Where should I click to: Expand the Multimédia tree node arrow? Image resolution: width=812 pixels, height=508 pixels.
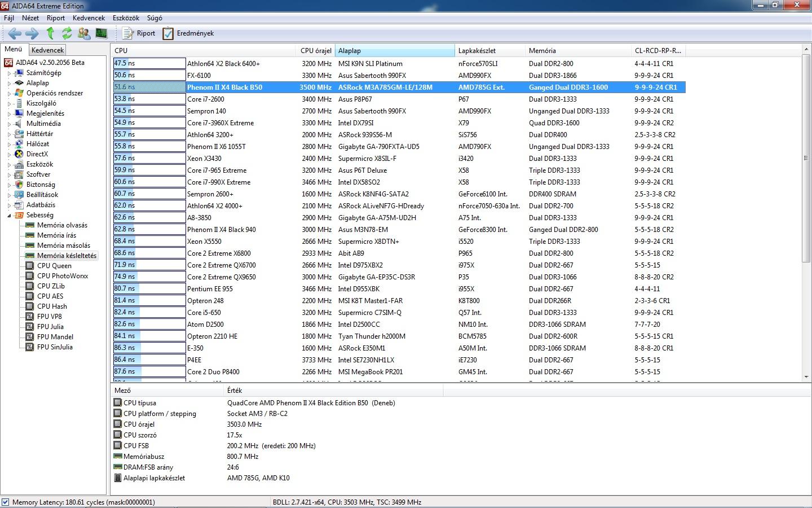(x=9, y=124)
